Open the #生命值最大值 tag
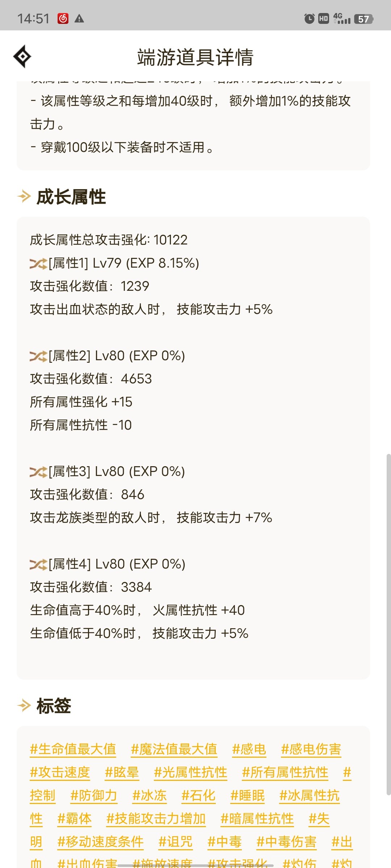Image resolution: width=391 pixels, height=868 pixels. 73,749
